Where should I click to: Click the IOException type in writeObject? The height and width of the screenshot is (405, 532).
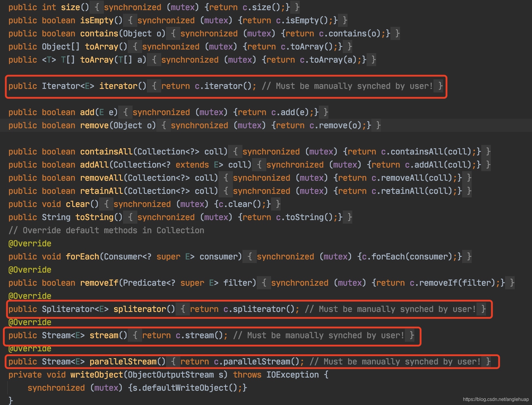coord(293,375)
